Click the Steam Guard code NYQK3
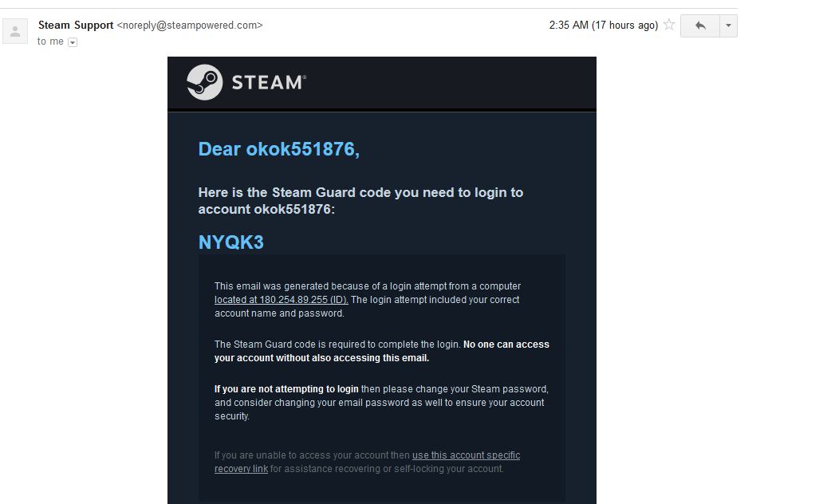Viewport: 831px width, 504px height. (230, 242)
